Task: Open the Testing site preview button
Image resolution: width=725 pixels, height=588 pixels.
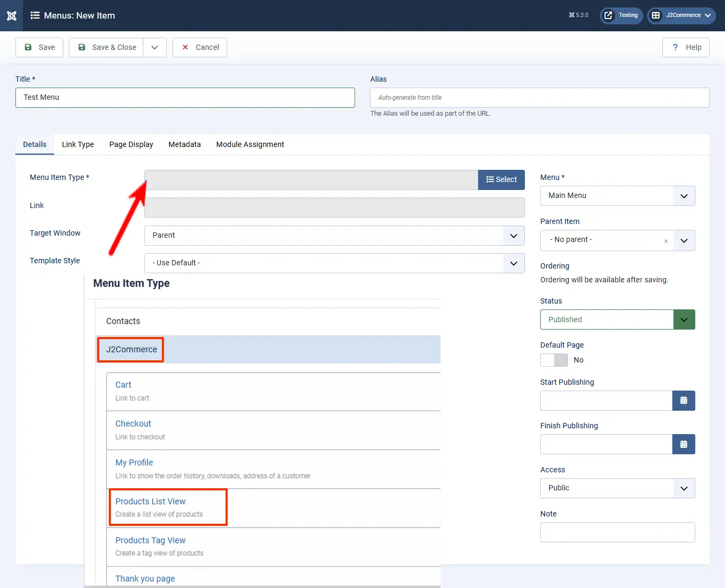Action: 621,15
